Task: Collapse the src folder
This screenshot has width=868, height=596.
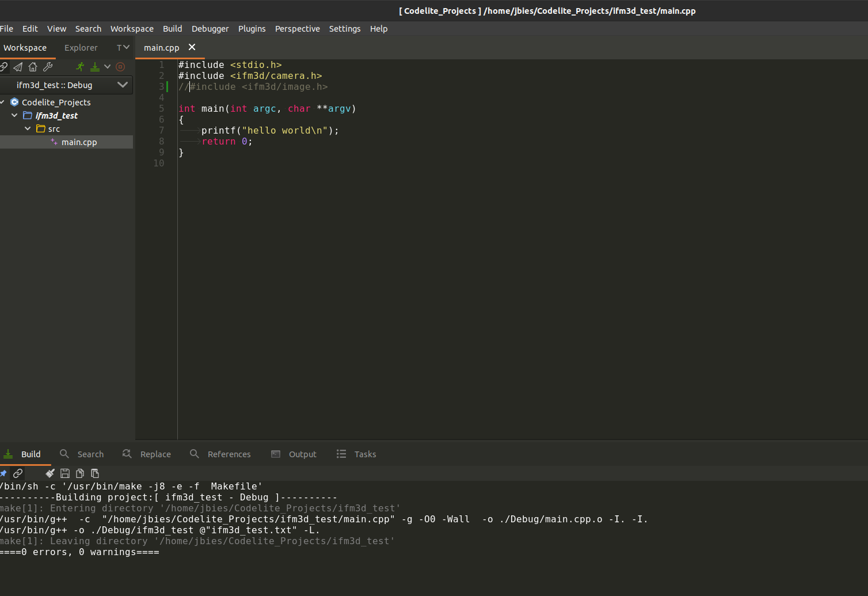Action: click(x=28, y=128)
